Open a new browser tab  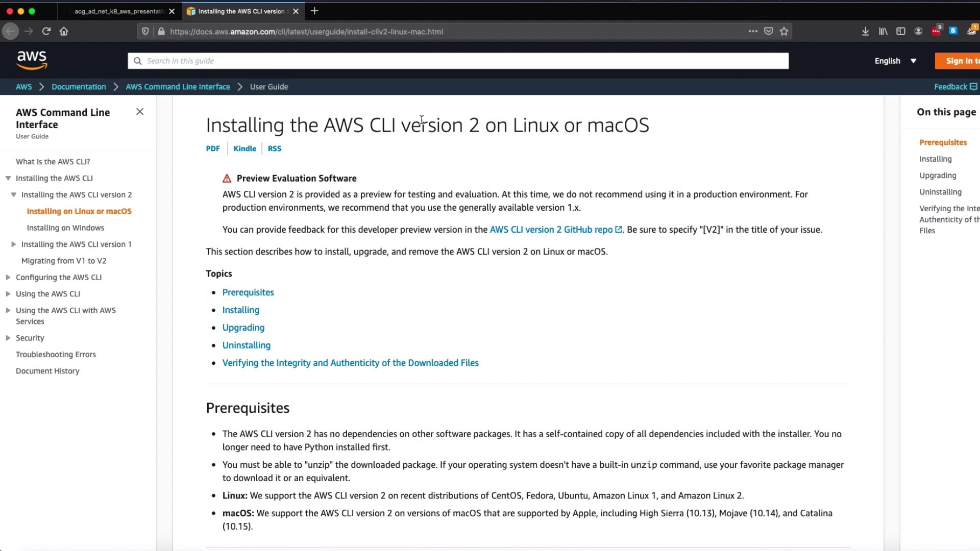pos(314,11)
